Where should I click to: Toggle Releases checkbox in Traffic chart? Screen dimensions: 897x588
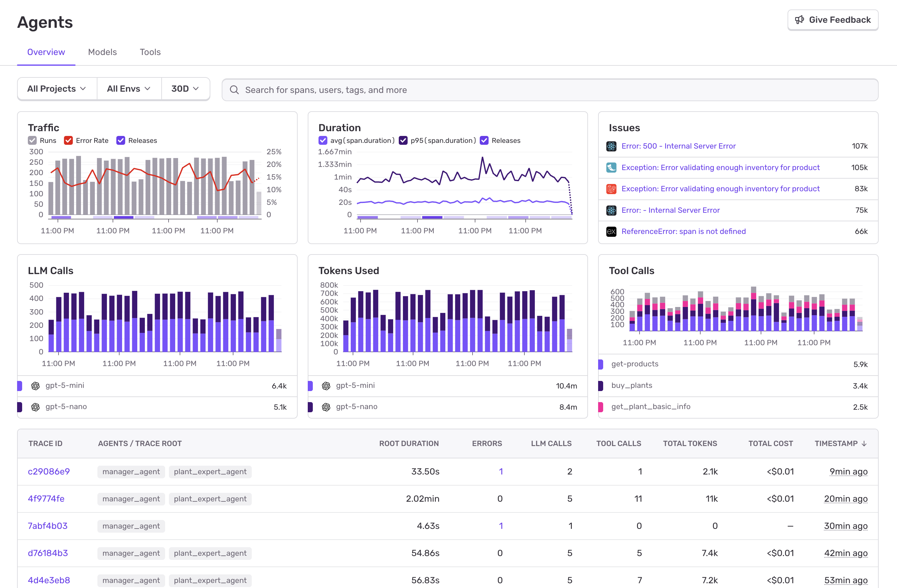point(121,140)
